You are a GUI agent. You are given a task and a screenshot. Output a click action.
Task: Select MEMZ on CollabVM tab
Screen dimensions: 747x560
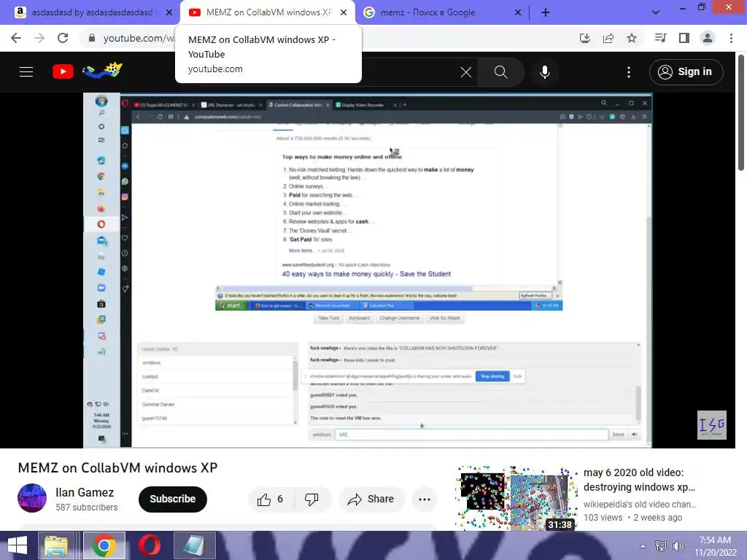coord(268,12)
